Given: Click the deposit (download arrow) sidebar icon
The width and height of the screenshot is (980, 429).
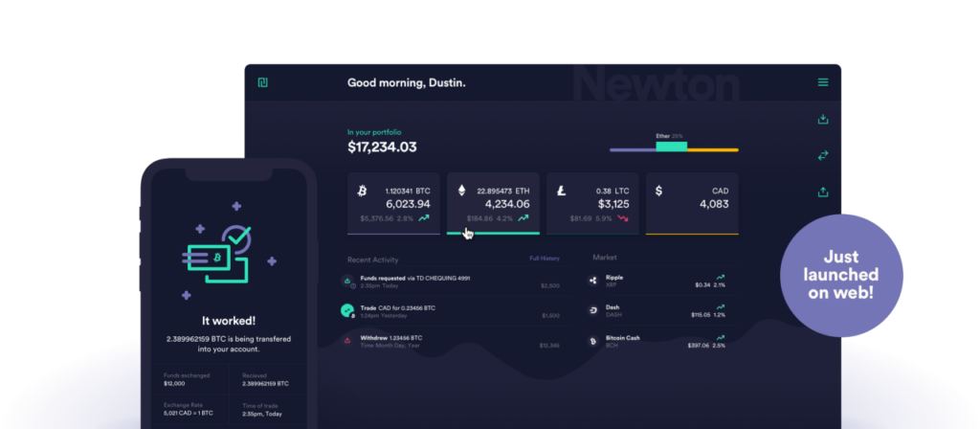Looking at the screenshot, I should click(822, 120).
